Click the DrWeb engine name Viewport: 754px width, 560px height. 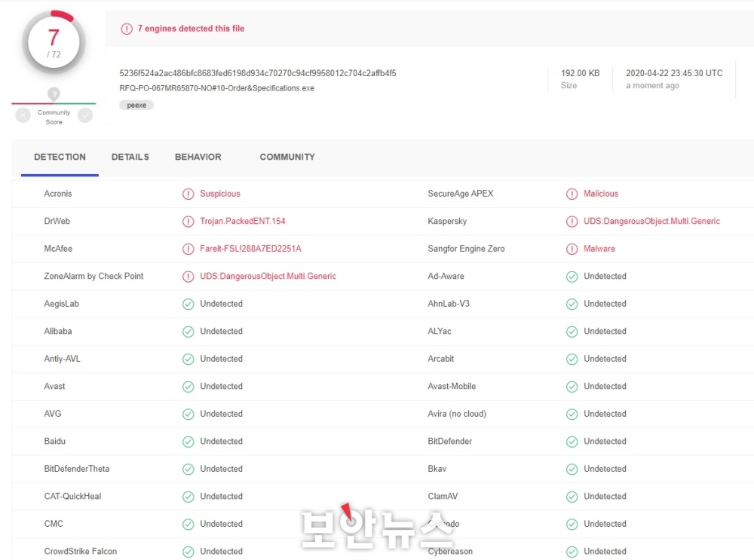[57, 221]
